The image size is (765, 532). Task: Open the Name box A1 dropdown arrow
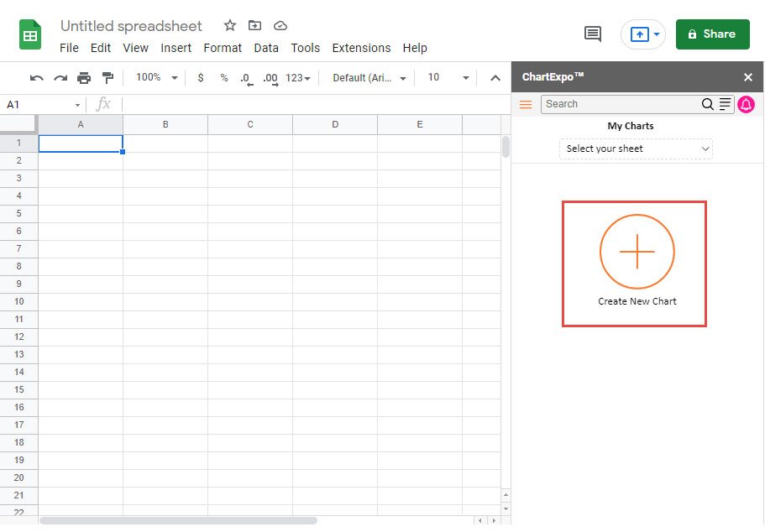77,105
